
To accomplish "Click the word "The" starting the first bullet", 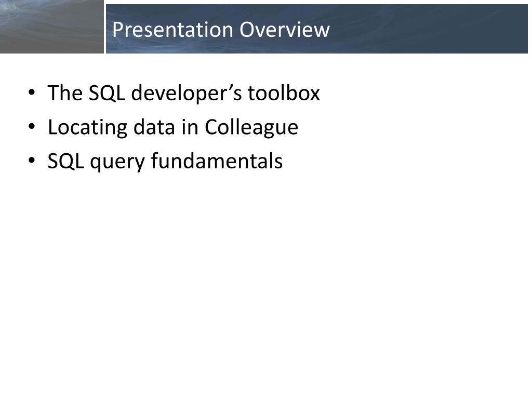I will tap(65, 92).
